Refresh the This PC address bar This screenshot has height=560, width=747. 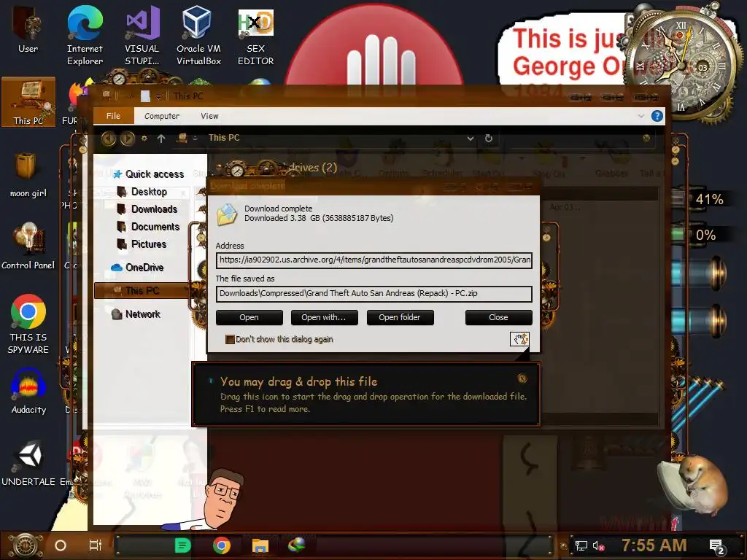click(488, 138)
